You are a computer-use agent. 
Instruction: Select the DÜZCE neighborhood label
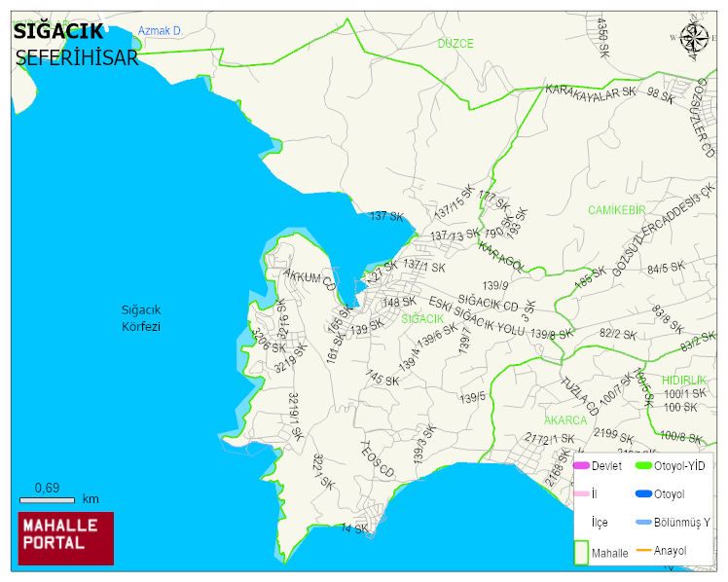[455, 44]
